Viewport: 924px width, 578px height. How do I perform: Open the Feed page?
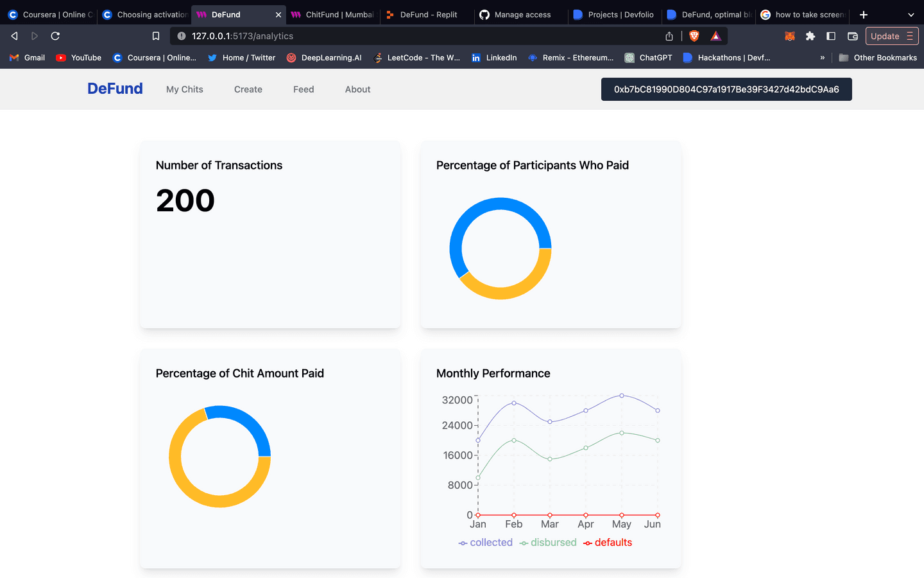[304, 89]
